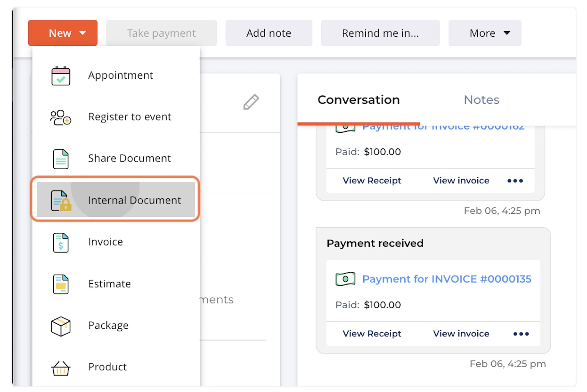Image resolution: width=587 pixels, height=392 pixels.
Task: Select Appointment in the New menu
Action: click(120, 75)
